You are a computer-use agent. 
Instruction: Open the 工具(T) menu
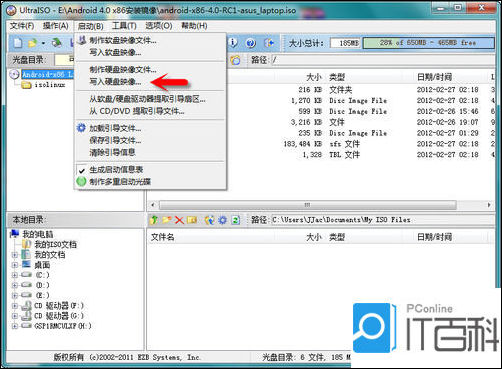click(124, 26)
